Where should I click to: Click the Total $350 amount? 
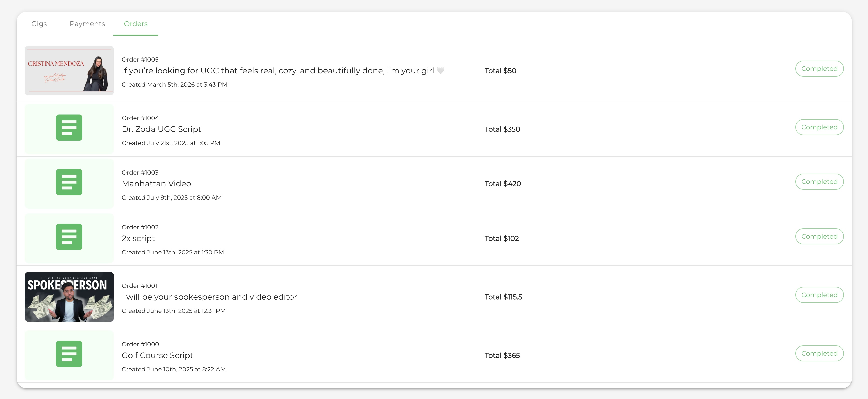[x=502, y=129]
